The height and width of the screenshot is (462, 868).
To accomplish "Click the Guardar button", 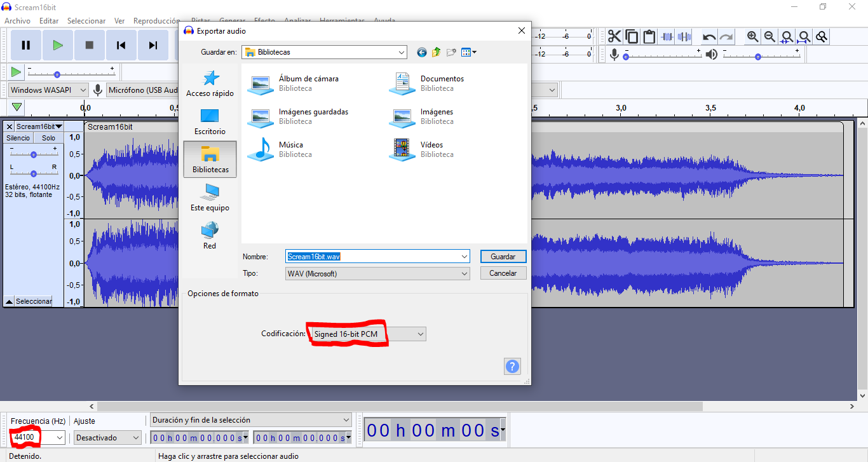I will point(503,256).
